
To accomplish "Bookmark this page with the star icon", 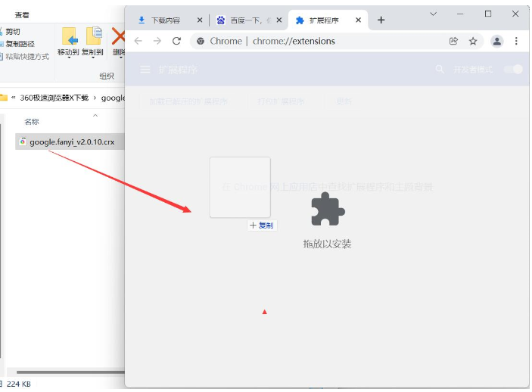I will pyautogui.click(x=473, y=41).
